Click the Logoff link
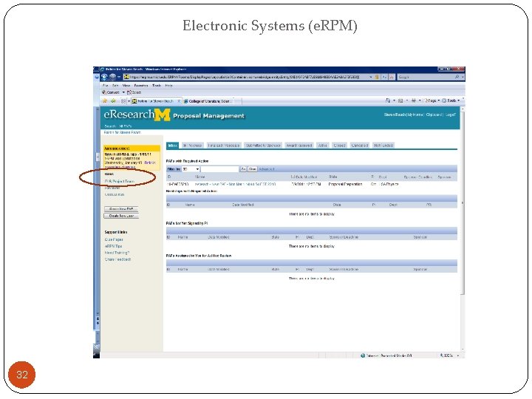 (x=450, y=115)
